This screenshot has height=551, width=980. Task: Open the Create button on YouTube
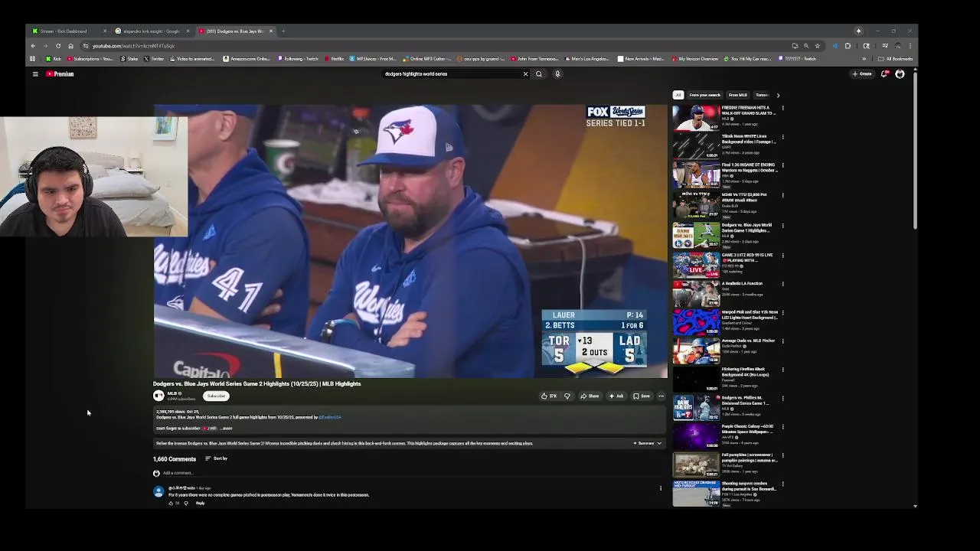pos(862,74)
